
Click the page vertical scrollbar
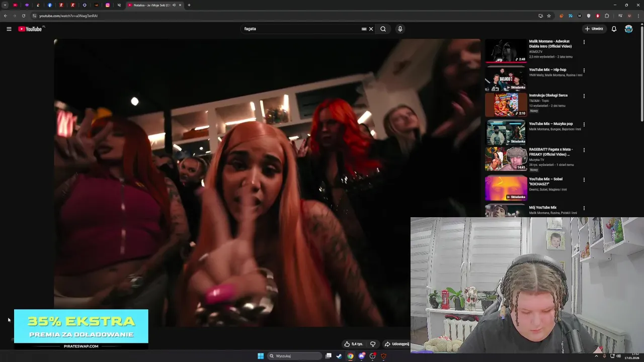[642, 73]
